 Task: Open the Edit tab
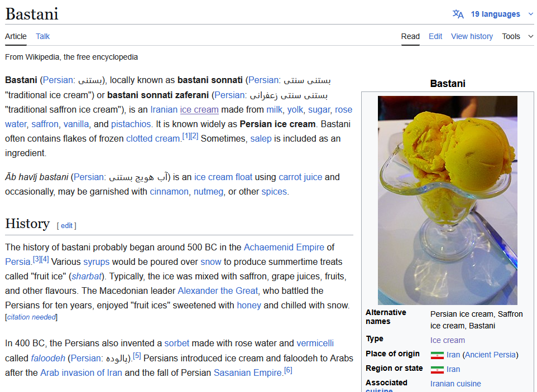[x=435, y=36]
